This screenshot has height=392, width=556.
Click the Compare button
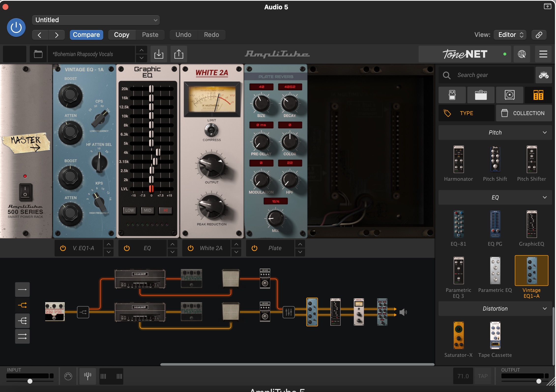pyautogui.click(x=86, y=35)
